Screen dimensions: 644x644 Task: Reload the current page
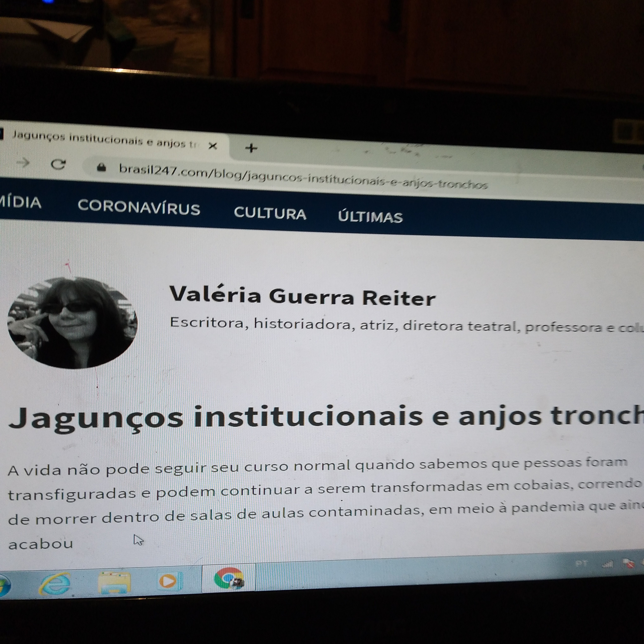click(58, 164)
